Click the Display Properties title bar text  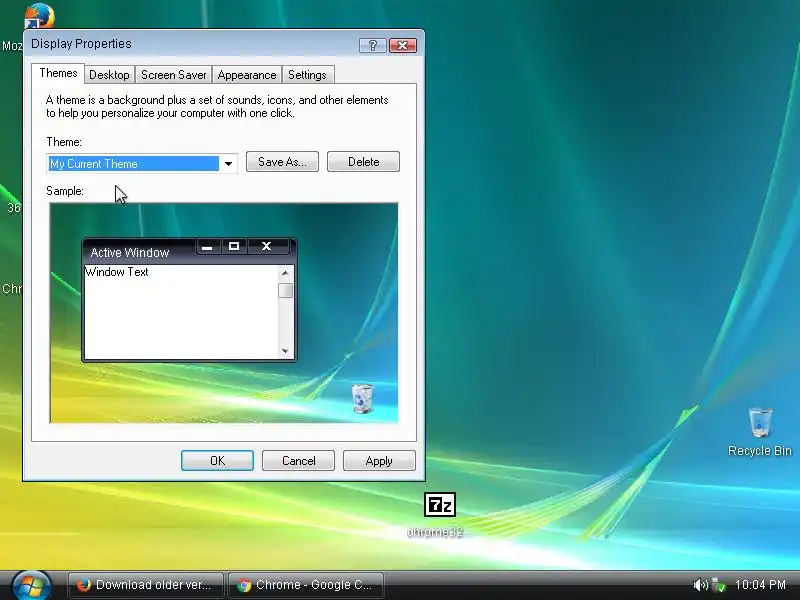pos(81,44)
